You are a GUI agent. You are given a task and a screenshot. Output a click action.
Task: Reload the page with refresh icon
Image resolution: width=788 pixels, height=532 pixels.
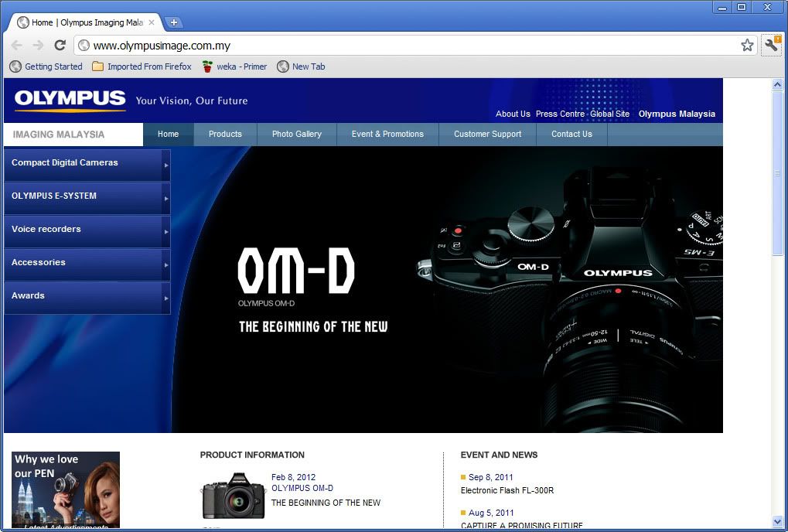(x=60, y=45)
